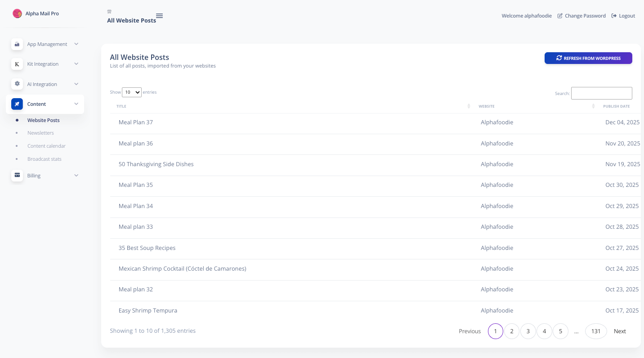
Task: Toggle sorting on Publish Date column
Action: [x=617, y=106]
